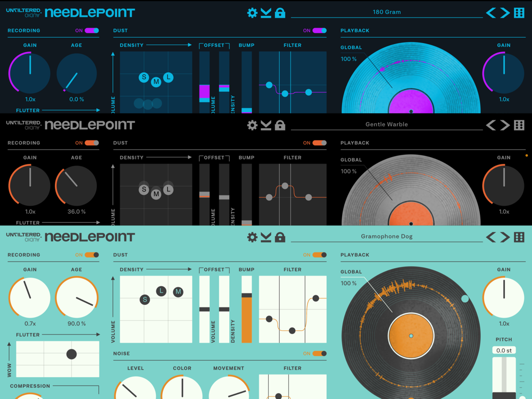Go to previous preset in 180 Gram panel
Image resolution: width=532 pixels, height=399 pixels.
pos(491,13)
